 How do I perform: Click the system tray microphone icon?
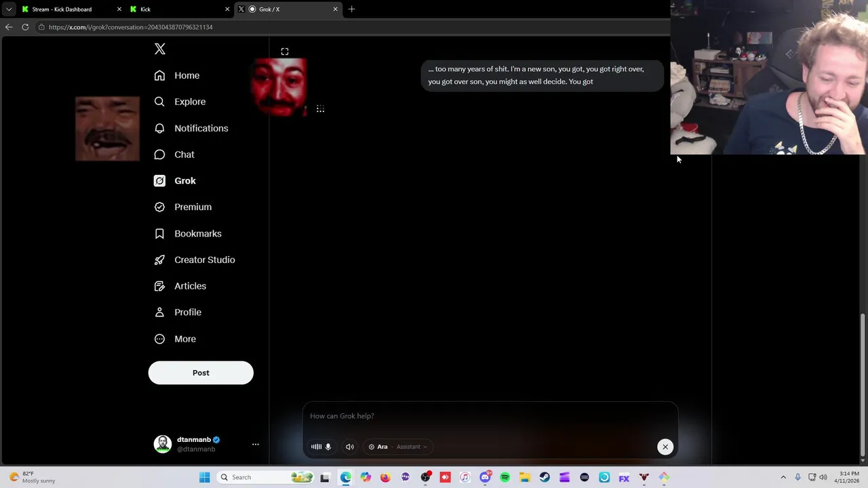(x=797, y=477)
